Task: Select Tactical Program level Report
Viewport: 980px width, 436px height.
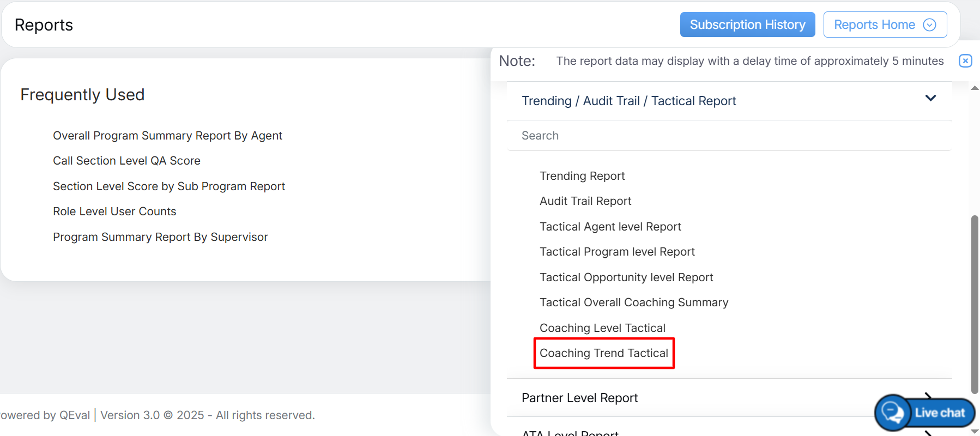Action: pyautogui.click(x=617, y=252)
